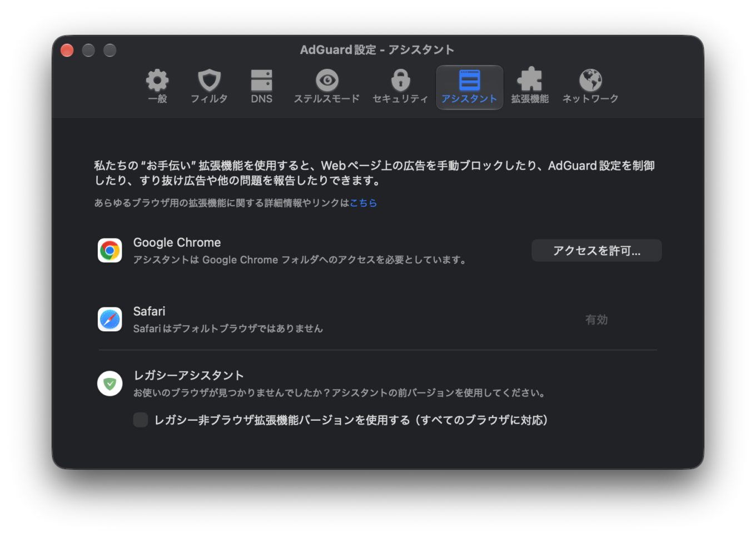Screen dimensions: 756x538
Task: Click the Safari compass icon
Action: click(110, 320)
